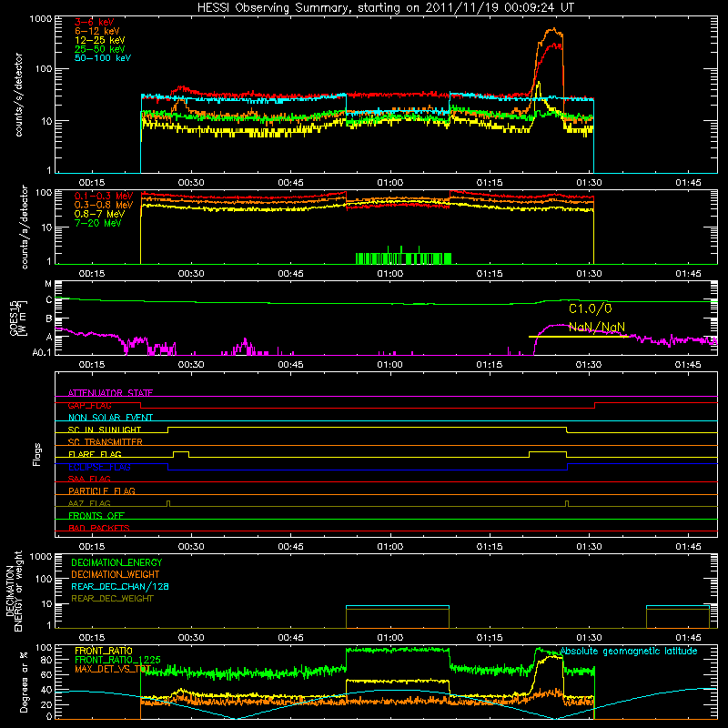Click the 00:30 tick of decimation panel

(x=191, y=638)
